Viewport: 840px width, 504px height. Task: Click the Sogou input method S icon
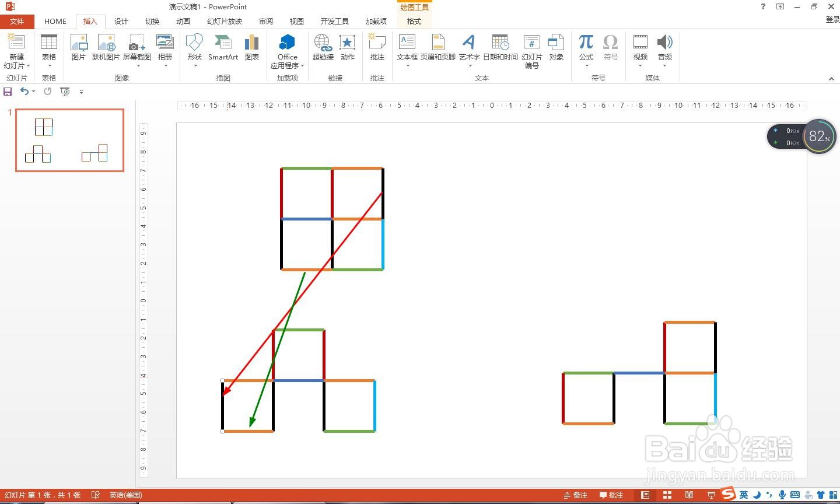pos(728,494)
